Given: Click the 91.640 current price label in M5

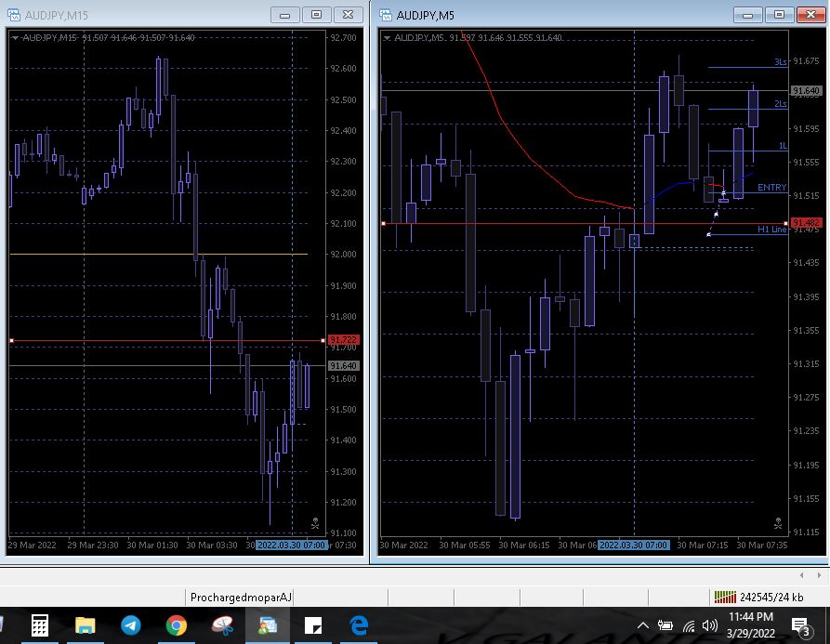Looking at the screenshot, I should (806, 91).
